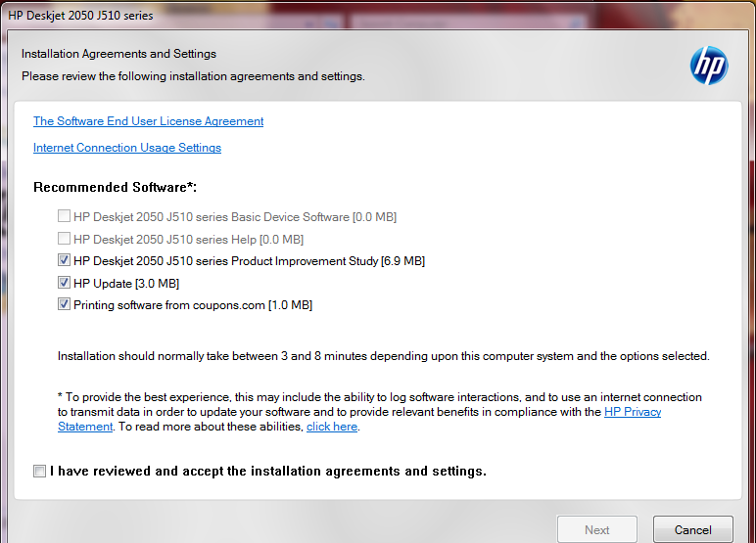The image size is (756, 543).
Task: Open Internet Connection Usage Settings link
Action: [127, 148]
